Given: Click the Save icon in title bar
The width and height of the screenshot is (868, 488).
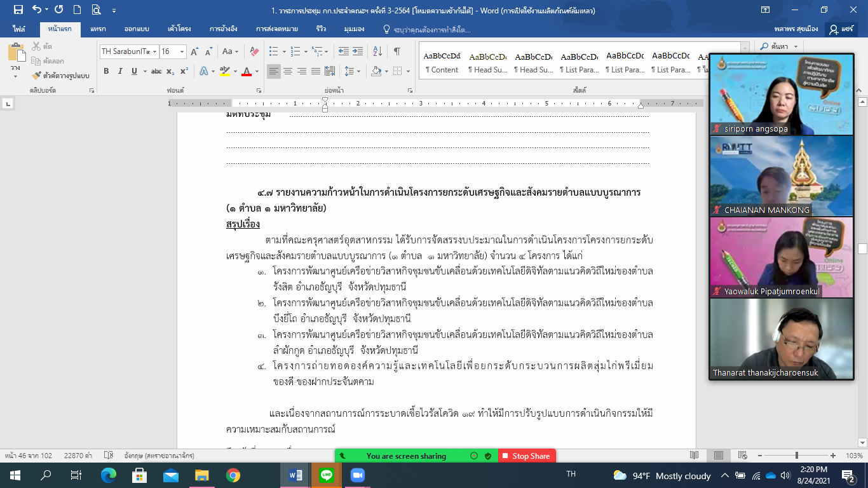Looking at the screenshot, I should pyautogui.click(x=18, y=10).
